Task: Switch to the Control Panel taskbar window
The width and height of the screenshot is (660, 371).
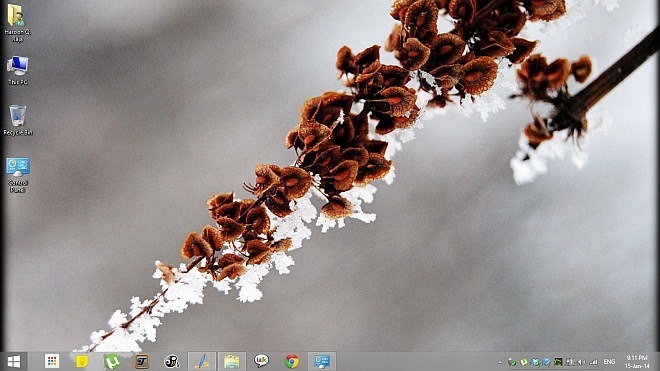Action: tap(322, 361)
